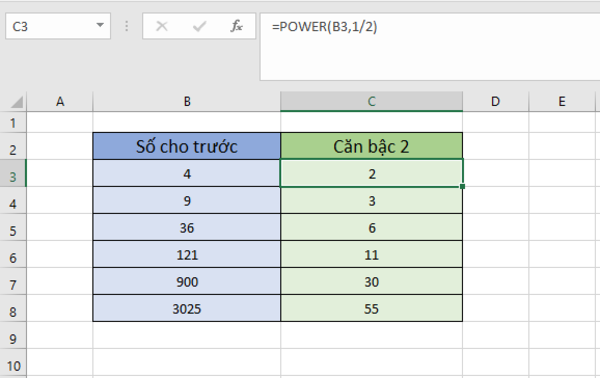600x378 pixels.
Task: Click the fill handle on cell C3
Action: click(463, 186)
